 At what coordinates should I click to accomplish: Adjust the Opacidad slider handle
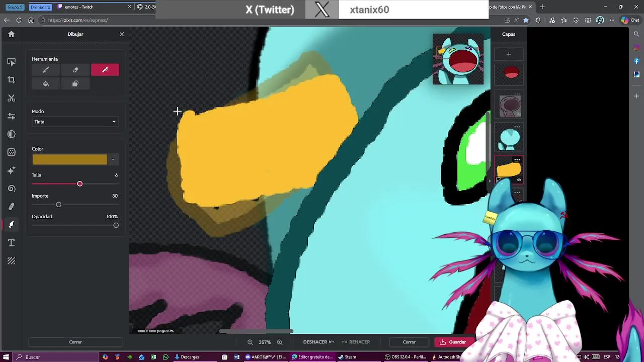(x=116, y=225)
